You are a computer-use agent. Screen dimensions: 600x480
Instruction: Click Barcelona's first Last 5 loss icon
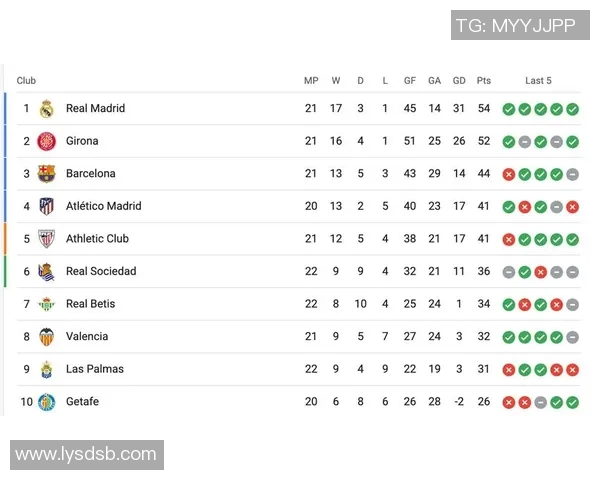pos(509,174)
